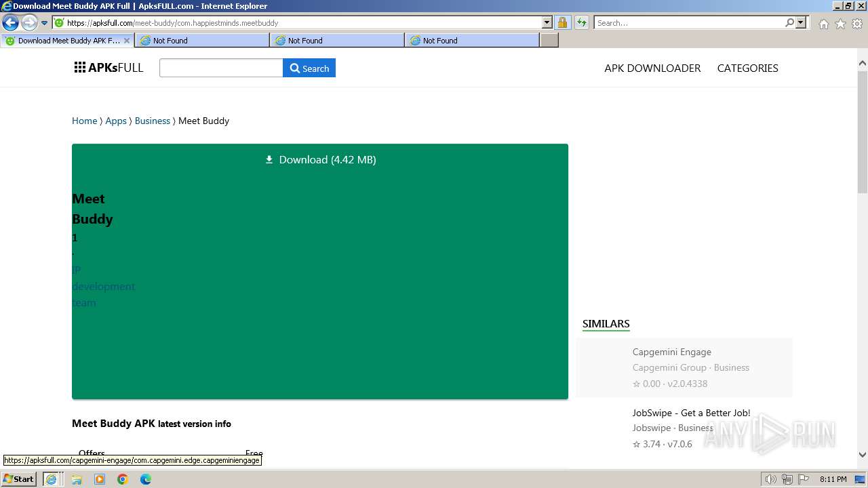The height and width of the screenshot is (488, 868).
Task: Click the Home icon in toolbar
Action: pyautogui.click(x=823, y=24)
